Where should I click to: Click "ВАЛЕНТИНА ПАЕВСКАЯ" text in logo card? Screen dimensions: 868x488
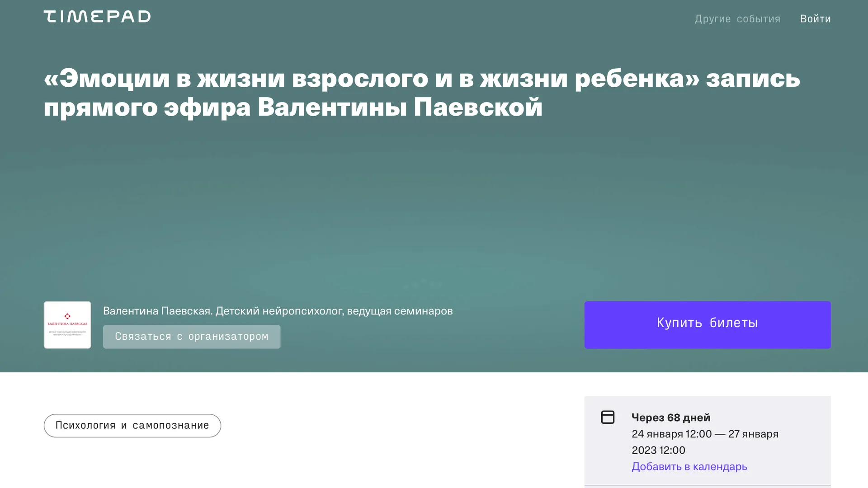[67, 324]
